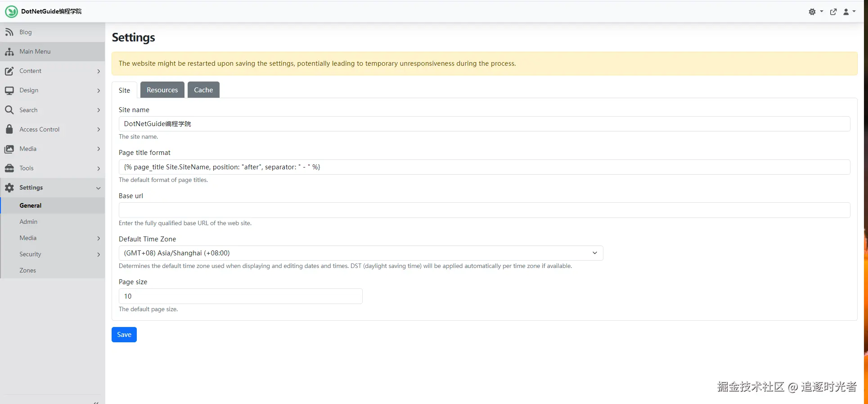Collapse the sidebar with bottom arrows
The width and height of the screenshot is (868, 404).
tap(96, 402)
